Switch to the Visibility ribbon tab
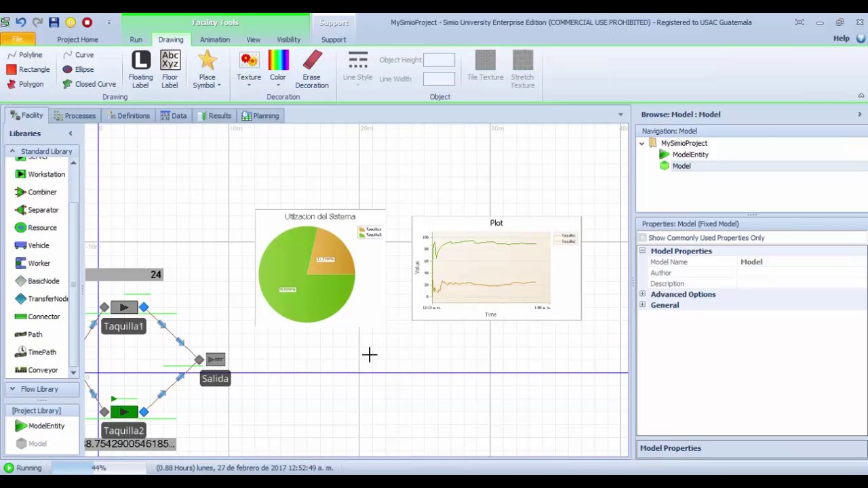Screen dimensions: 868x488 [x=289, y=40]
